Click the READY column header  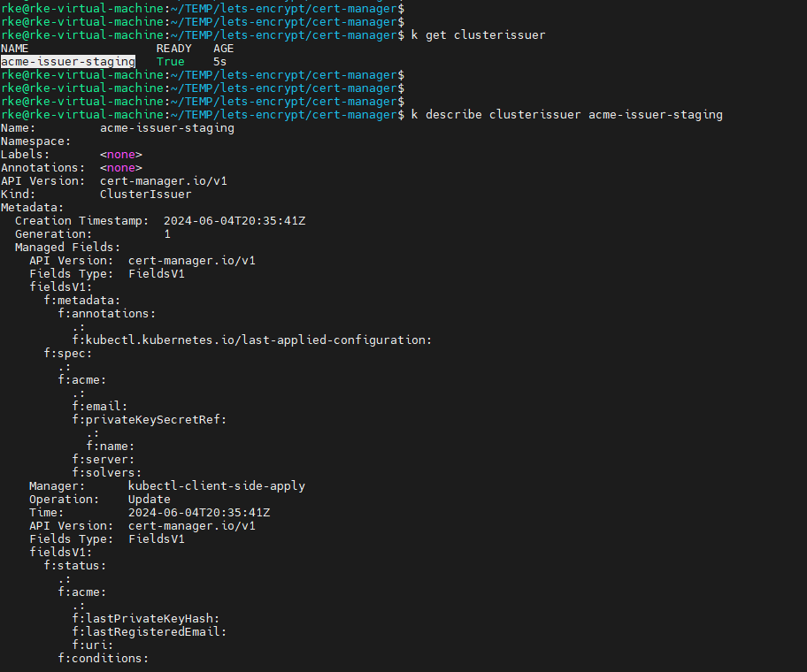(174, 49)
